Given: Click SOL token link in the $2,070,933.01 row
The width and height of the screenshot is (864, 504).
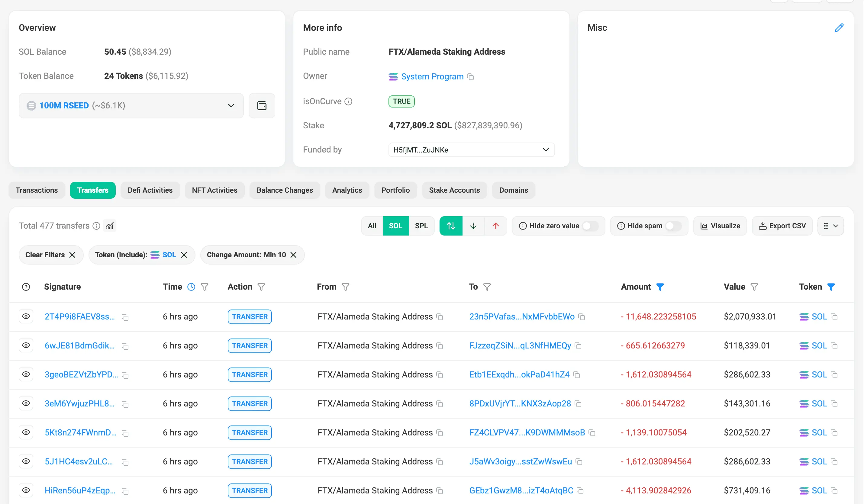Looking at the screenshot, I should pyautogui.click(x=819, y=316).
